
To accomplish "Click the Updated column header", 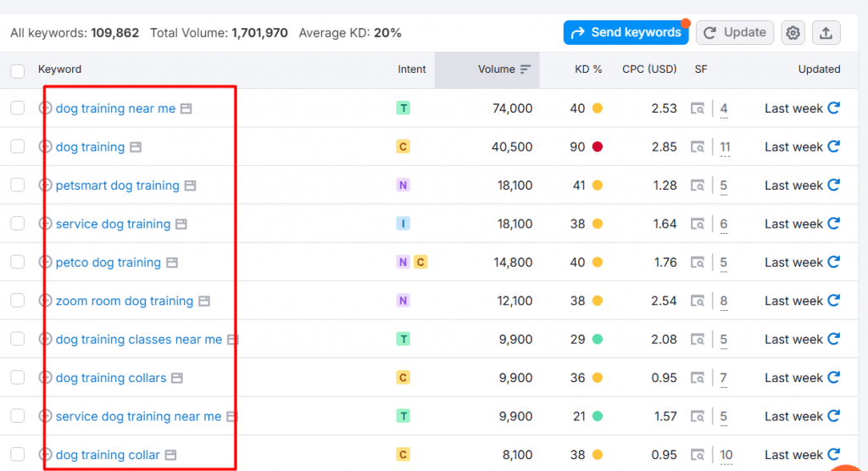I will pyautogui.click(x=819, y=69).
